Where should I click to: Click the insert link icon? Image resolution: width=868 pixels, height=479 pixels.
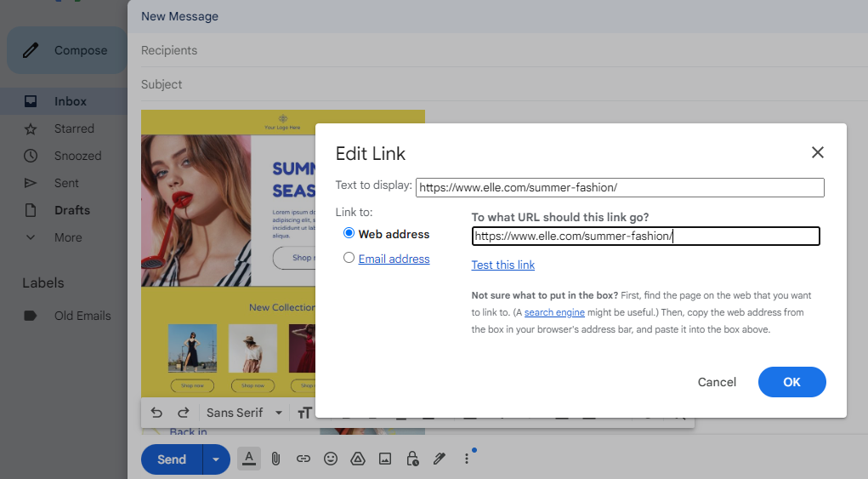(303, 459)
